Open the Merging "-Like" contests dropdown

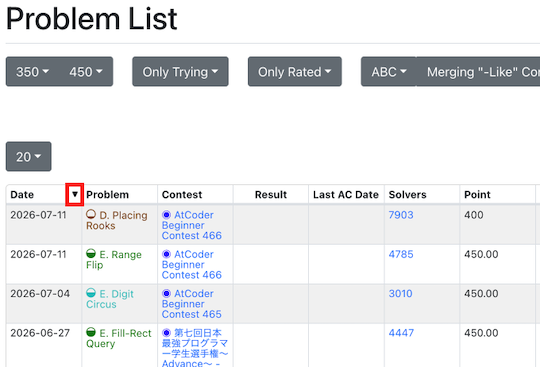click(478, 72)
